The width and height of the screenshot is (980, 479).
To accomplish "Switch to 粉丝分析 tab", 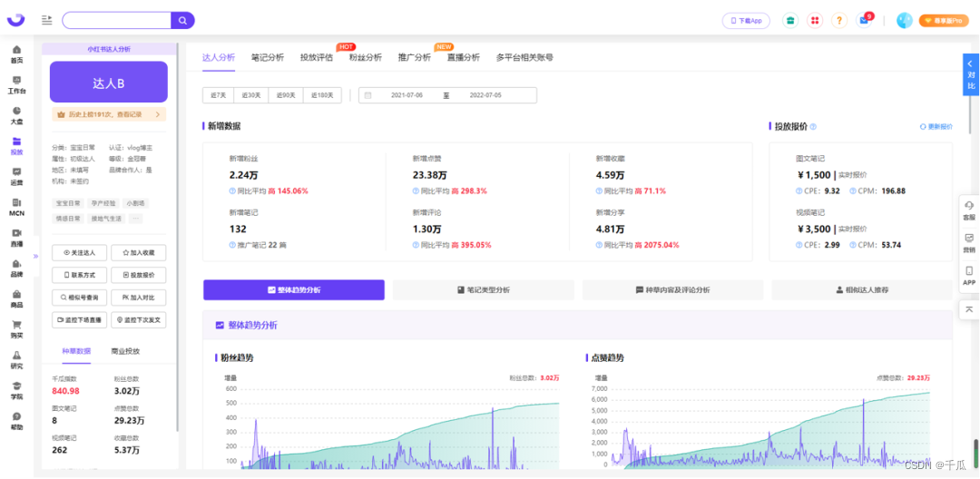I will tap(366, 57).
